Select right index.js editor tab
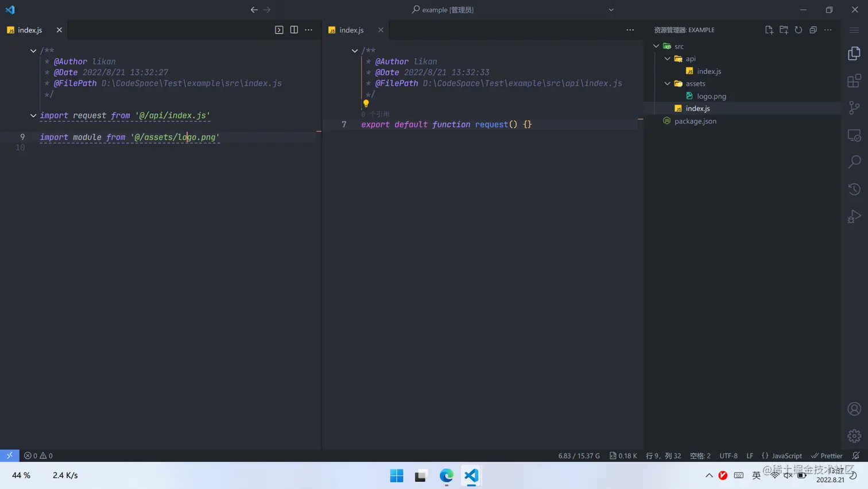 355,30
